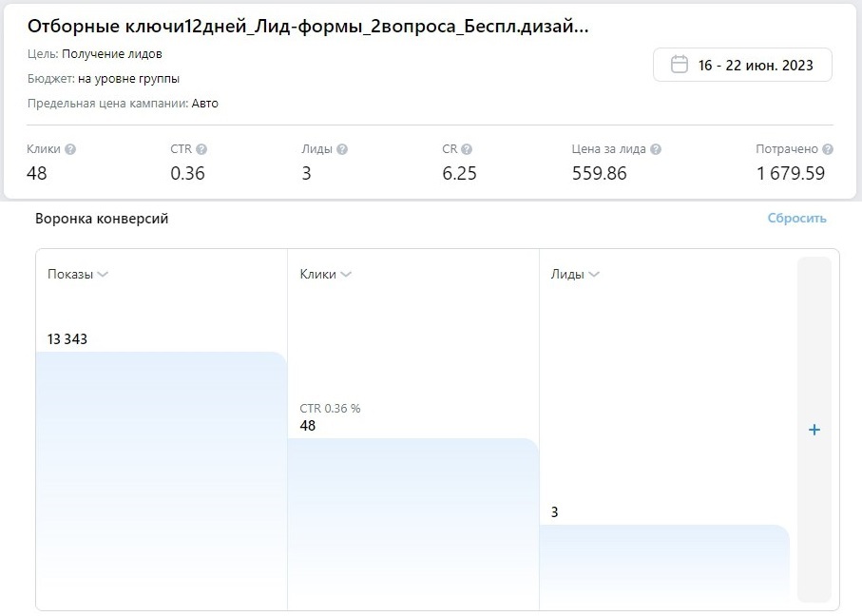Click the help icon next to Клики
The height and width of the screenshot is (616, 862).
pyautogui.click(x=70, y=149)
